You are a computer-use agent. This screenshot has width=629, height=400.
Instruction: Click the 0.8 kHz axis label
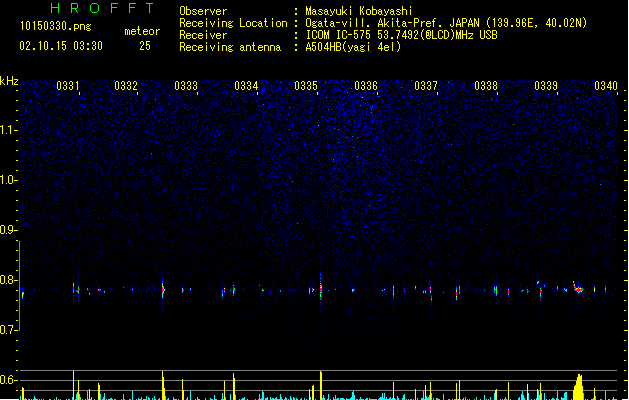click(9, 280)
